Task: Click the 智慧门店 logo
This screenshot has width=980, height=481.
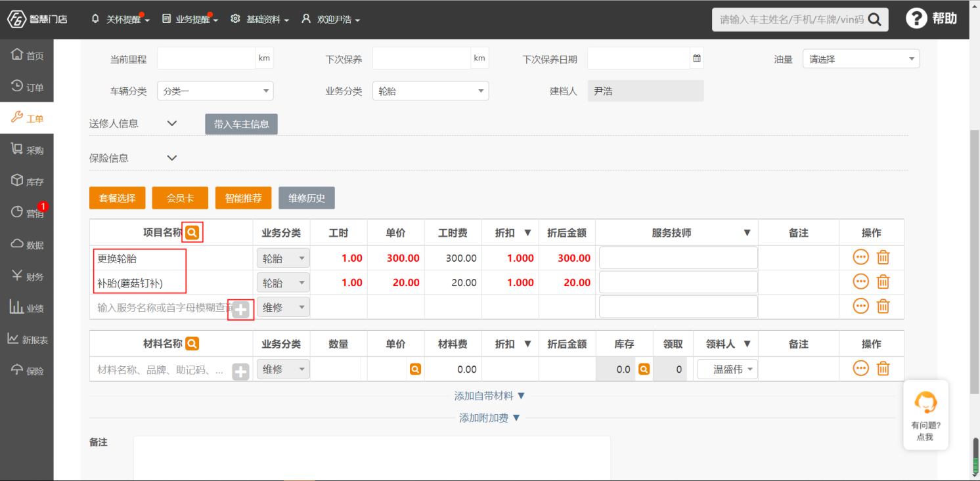Action: 37,19
